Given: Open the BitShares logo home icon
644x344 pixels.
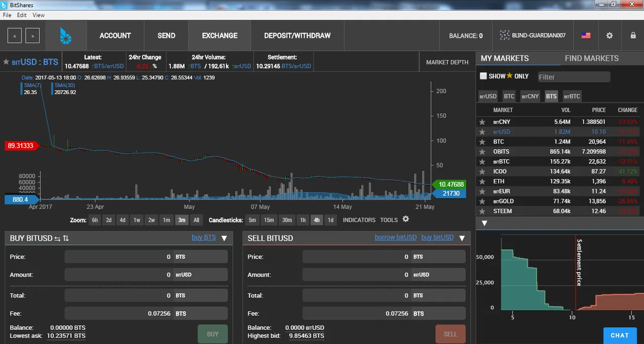Looking at the screenshot, I should point(66,36).
